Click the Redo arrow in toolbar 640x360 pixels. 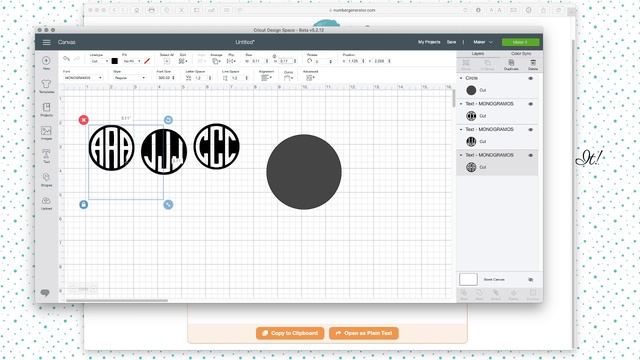(x=77, y=59)
